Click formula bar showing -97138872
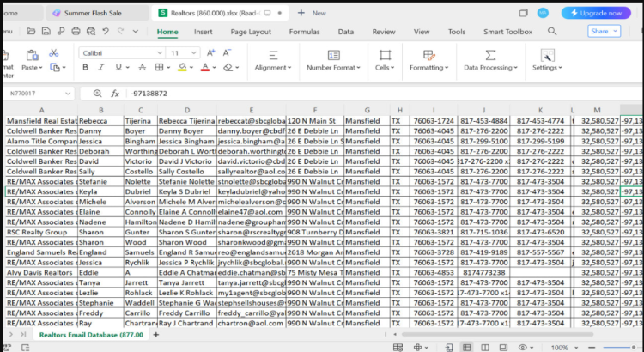644x352 pixels. point(384,94)
